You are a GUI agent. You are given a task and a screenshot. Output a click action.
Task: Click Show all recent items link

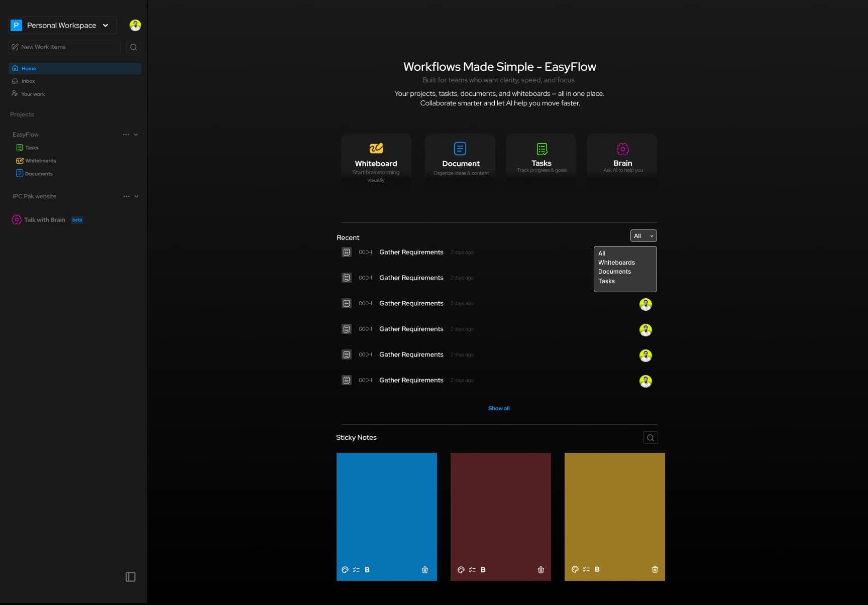click(x=499, y=408)
